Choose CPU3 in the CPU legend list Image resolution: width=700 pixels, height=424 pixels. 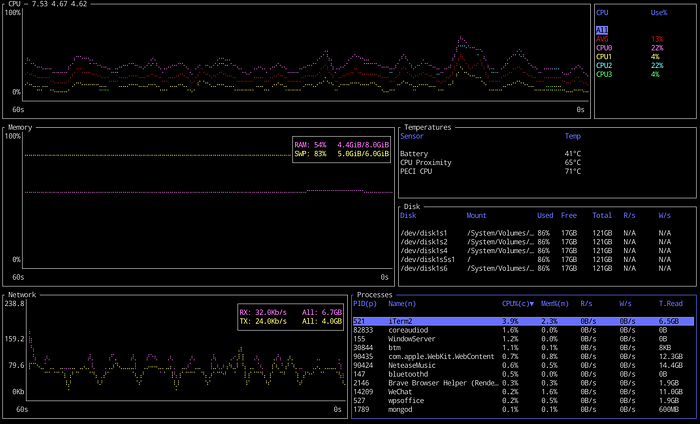(629, 75)
